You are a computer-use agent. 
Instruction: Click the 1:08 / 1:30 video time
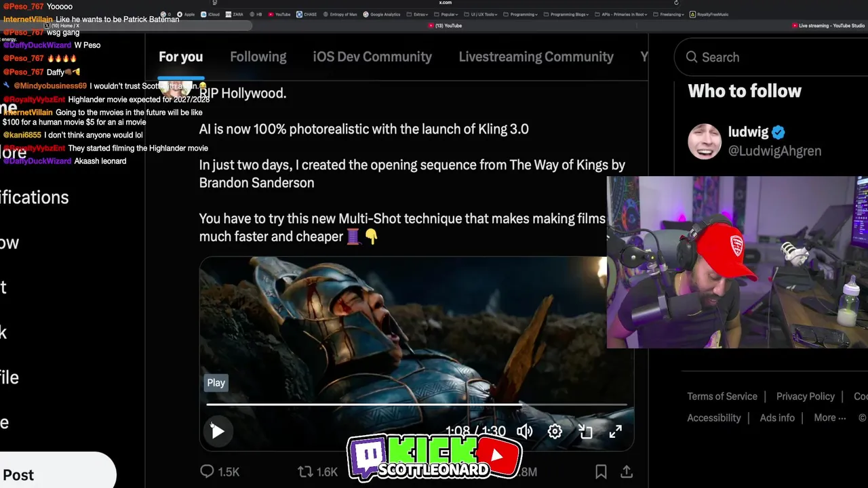[x=475, y=431]
